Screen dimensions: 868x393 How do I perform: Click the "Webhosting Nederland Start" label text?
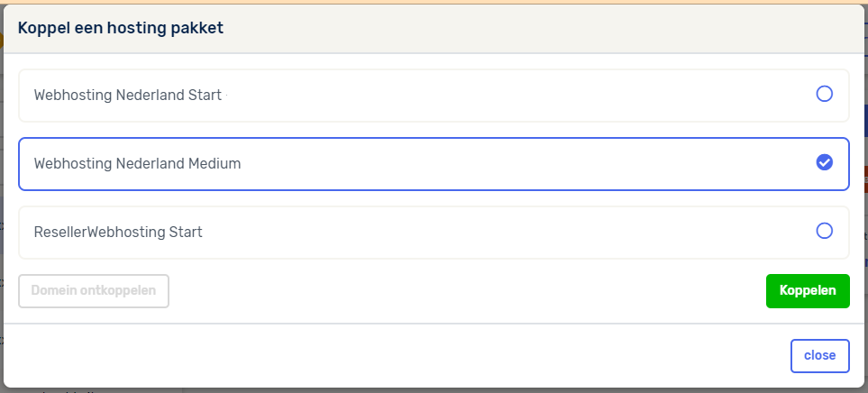(x=127, y=95)
